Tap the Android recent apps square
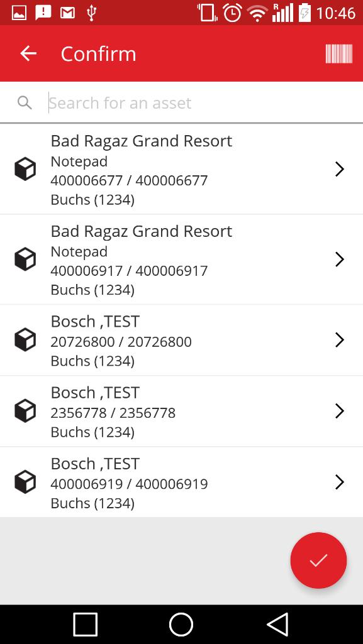Viewport: 363px width, 644px height. click(x=85, y=625)
